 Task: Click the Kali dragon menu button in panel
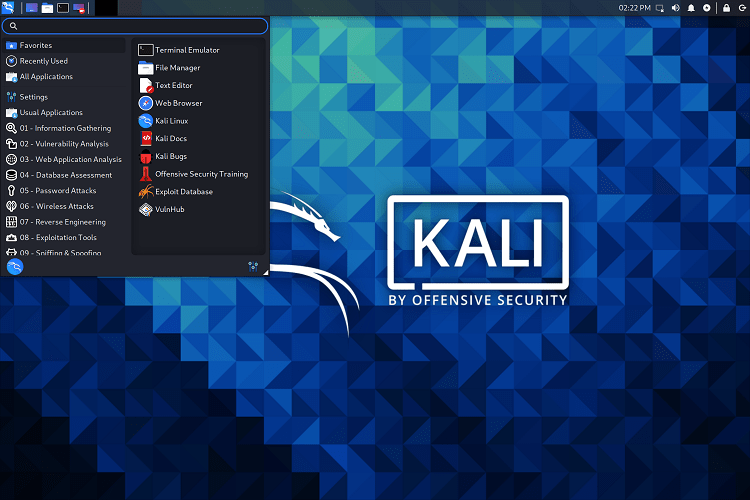click(x=8, y=8)
